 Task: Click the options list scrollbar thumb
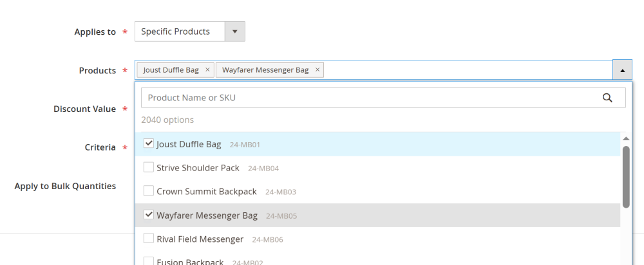click(626, 177)
